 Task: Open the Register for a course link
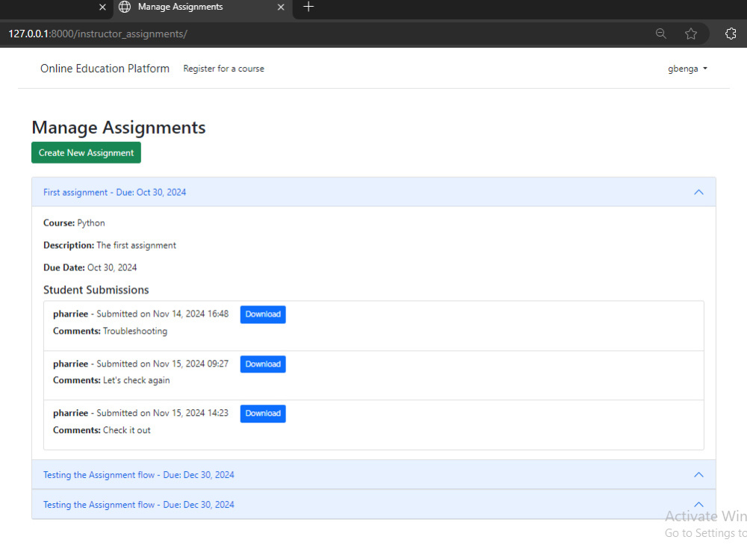[223, 68]
